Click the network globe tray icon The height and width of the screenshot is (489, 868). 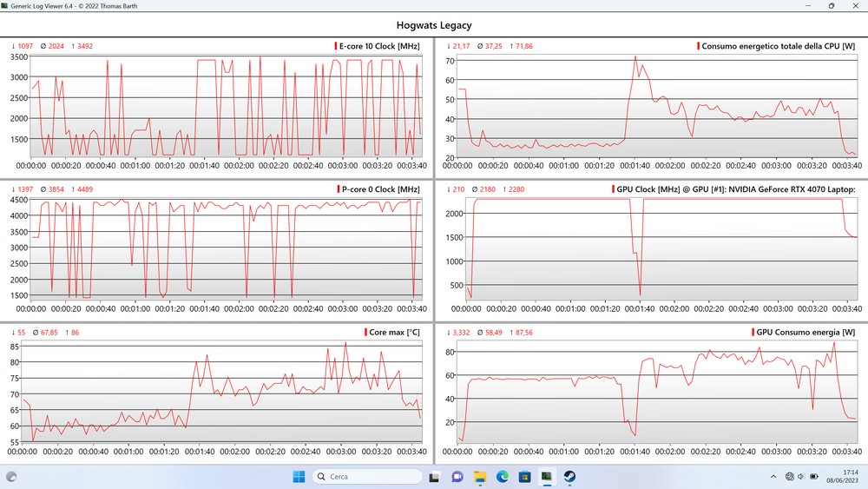pos(789,476)
